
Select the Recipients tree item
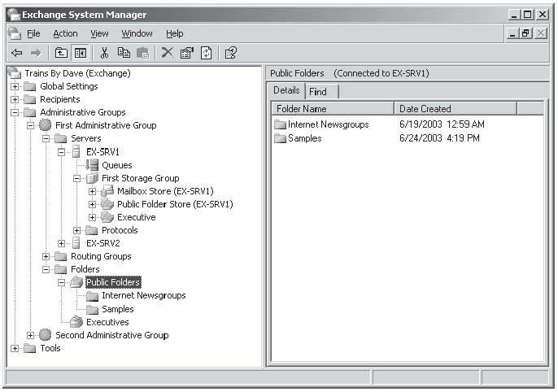coord(60,99)
